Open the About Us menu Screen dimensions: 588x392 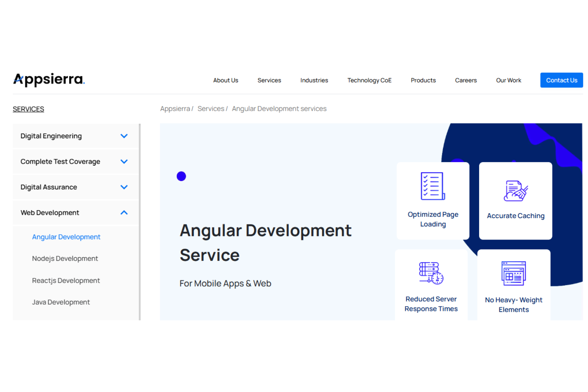225,80
